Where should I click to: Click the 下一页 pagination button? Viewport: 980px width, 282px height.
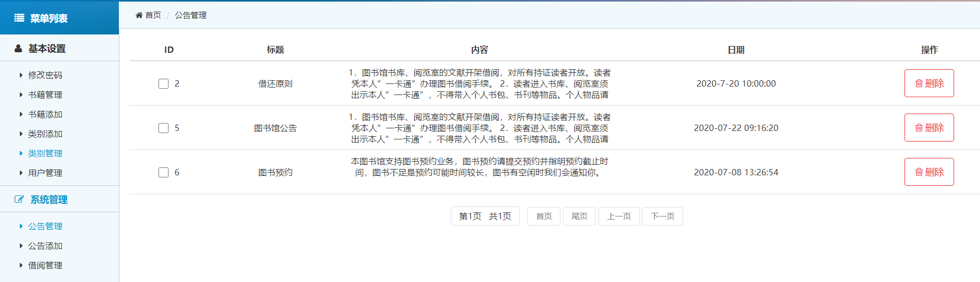(662, 216)
